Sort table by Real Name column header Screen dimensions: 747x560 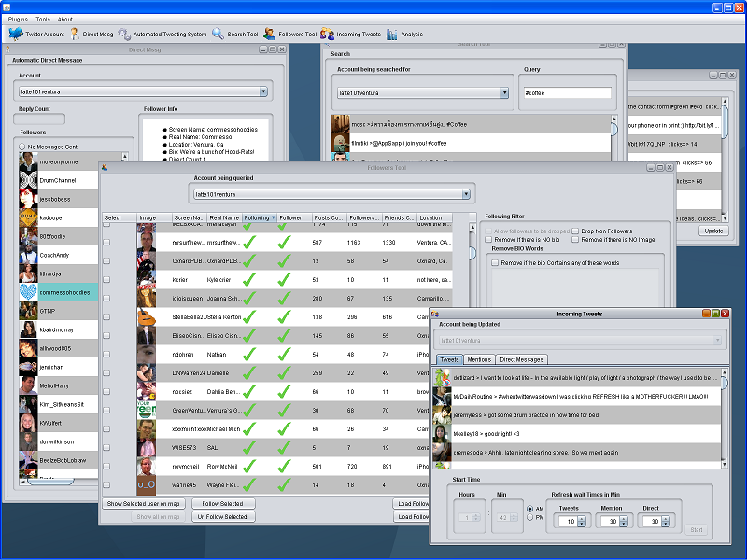224,217
